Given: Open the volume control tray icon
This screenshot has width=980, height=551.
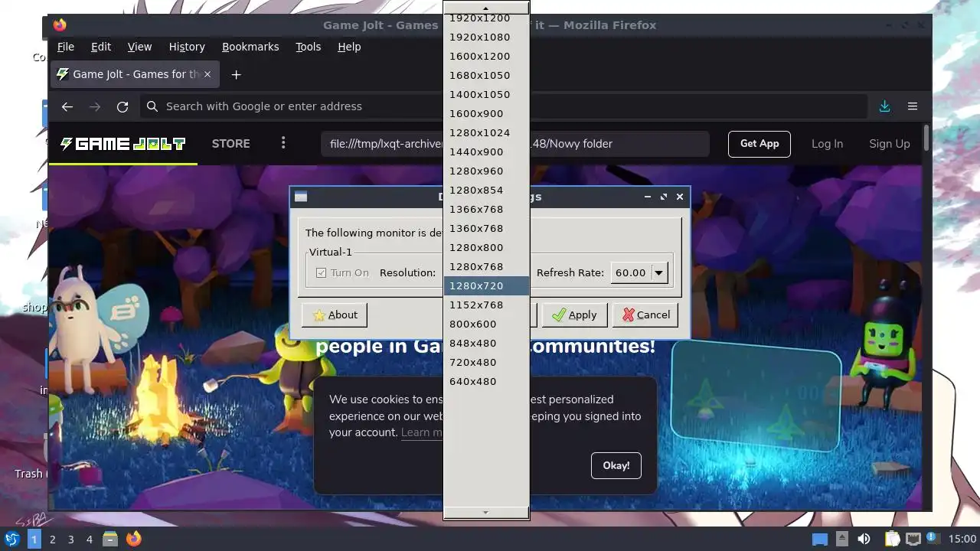Looking at the screenshot, I should tap(864, 539).
